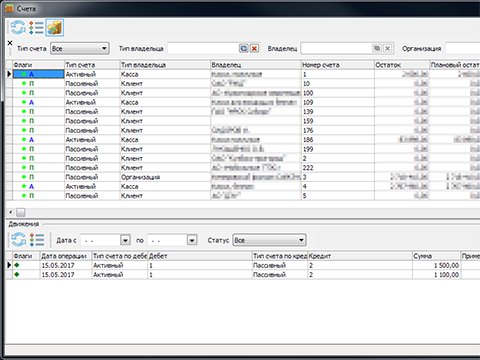Click the по date field
Image resolution: width=480 pixels, height=360 pixels.
[167, 240]
